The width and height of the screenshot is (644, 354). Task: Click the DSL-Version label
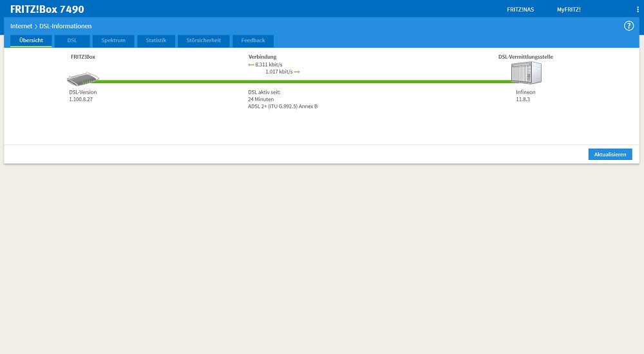pyautogui.click(x=83, y=92)
